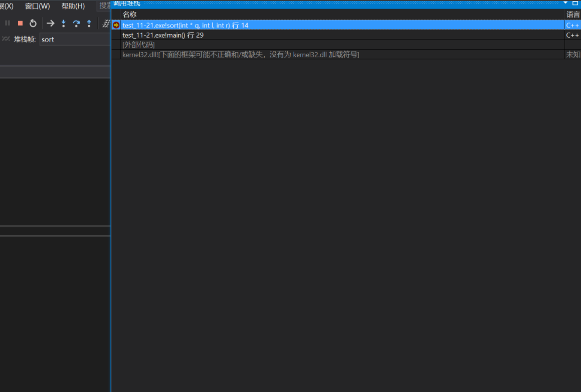Click the search box beside the Help menu
This screenshot has height=392, width=581.
tap(105, 6)
